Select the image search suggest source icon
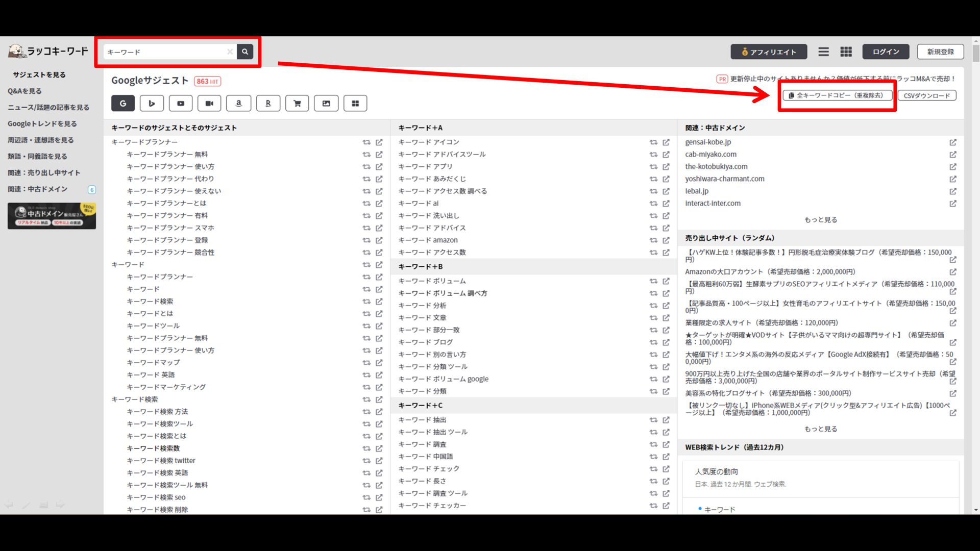980x551 pixels. click(x=326, y=103)
